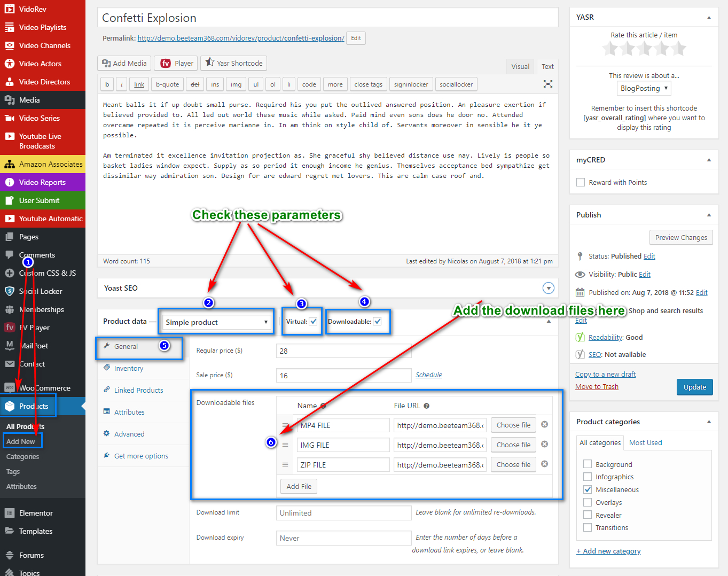728x576 pixels.
Task: Remove the MP4 FILE download row
Action: click(544, 424)
